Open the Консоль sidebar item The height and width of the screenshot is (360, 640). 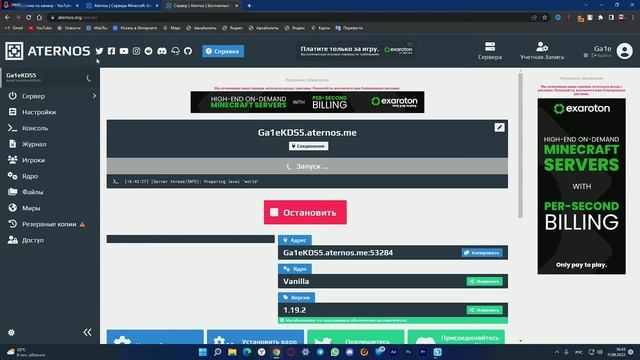pyautogui.click(x=50, y=128)
